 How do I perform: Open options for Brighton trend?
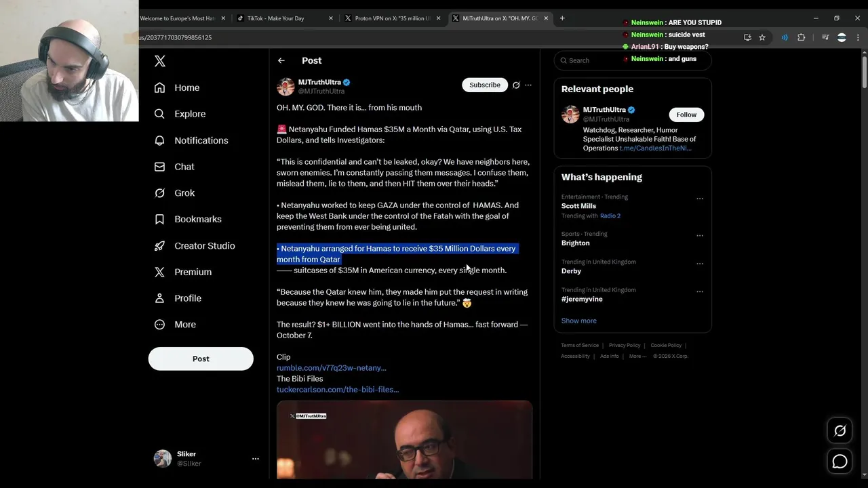pyautogui.click(x=700, y=236)
